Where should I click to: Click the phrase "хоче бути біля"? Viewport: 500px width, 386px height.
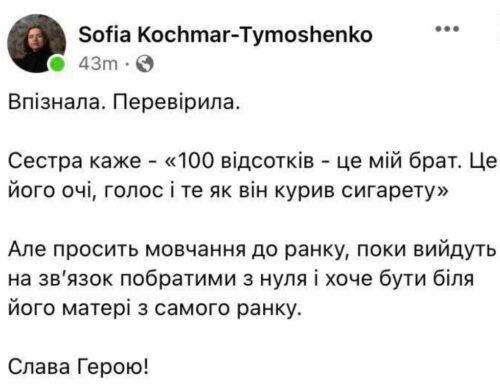pyautogui.click(x=399, y=279)
